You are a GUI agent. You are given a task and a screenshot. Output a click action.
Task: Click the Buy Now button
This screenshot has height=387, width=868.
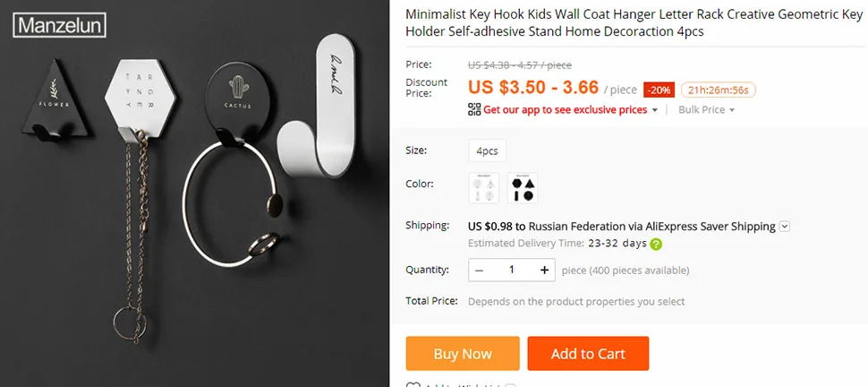coord(463,354)
